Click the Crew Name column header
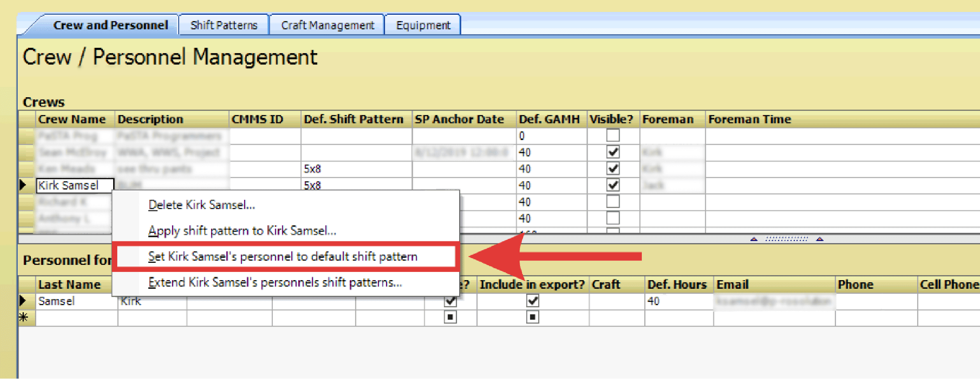Image resolution: width=980 pixels, height=379 pixels. point(72,119)
